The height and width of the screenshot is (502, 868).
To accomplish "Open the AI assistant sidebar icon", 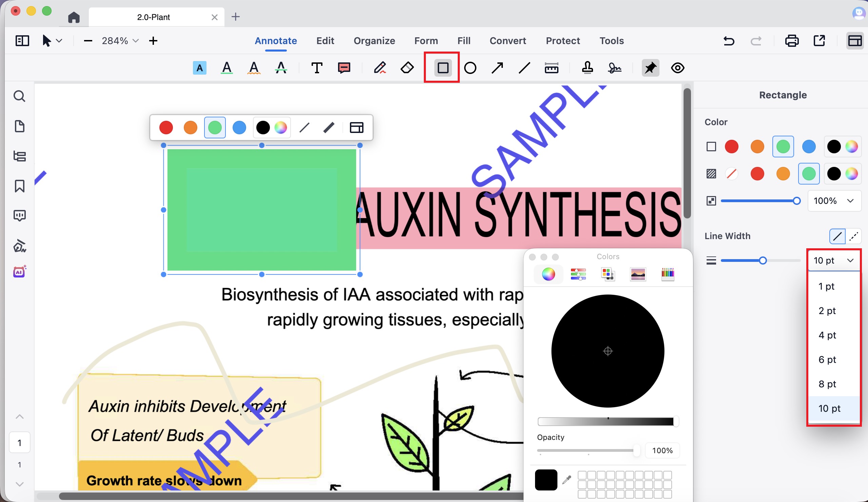I will tap(19, 272).
